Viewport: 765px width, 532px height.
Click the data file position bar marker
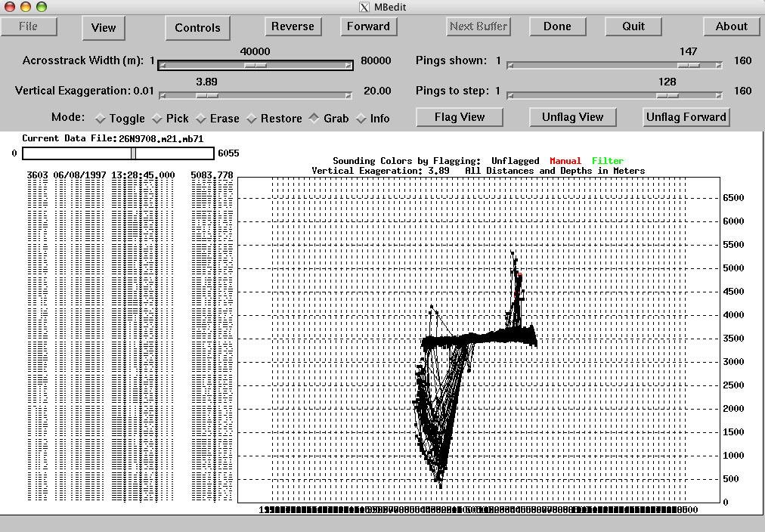(x=133, y=153)
